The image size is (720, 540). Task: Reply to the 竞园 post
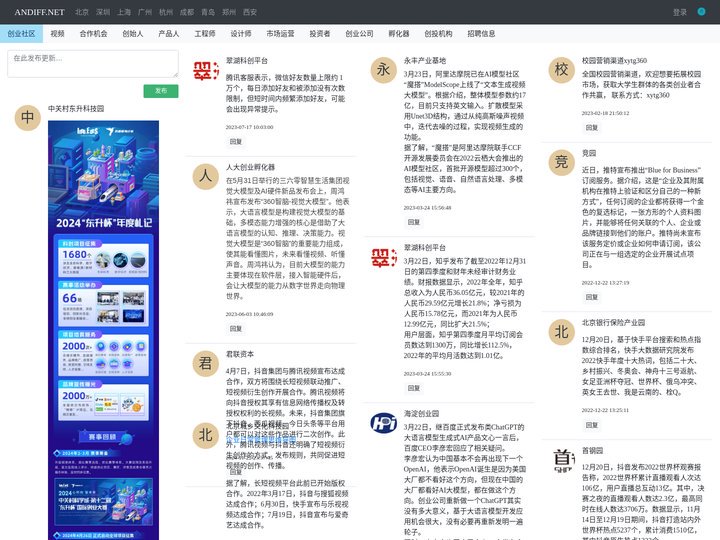coord(592,297)
